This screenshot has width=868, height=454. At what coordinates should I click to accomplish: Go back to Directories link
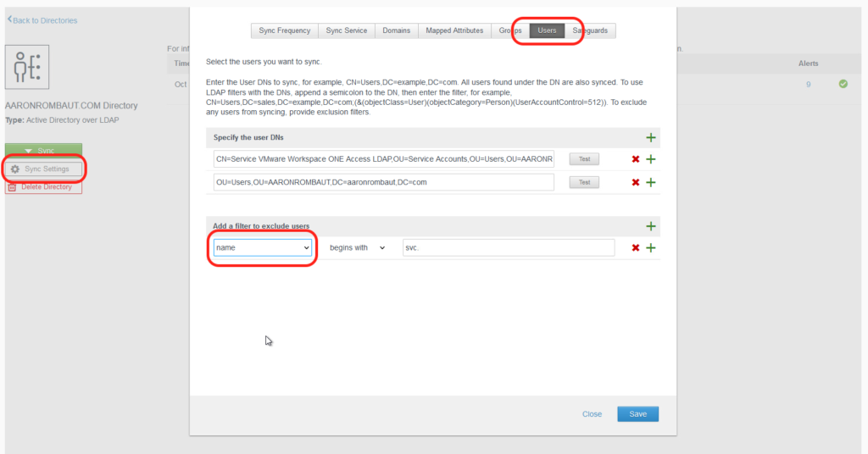click(x=42, y=19)
